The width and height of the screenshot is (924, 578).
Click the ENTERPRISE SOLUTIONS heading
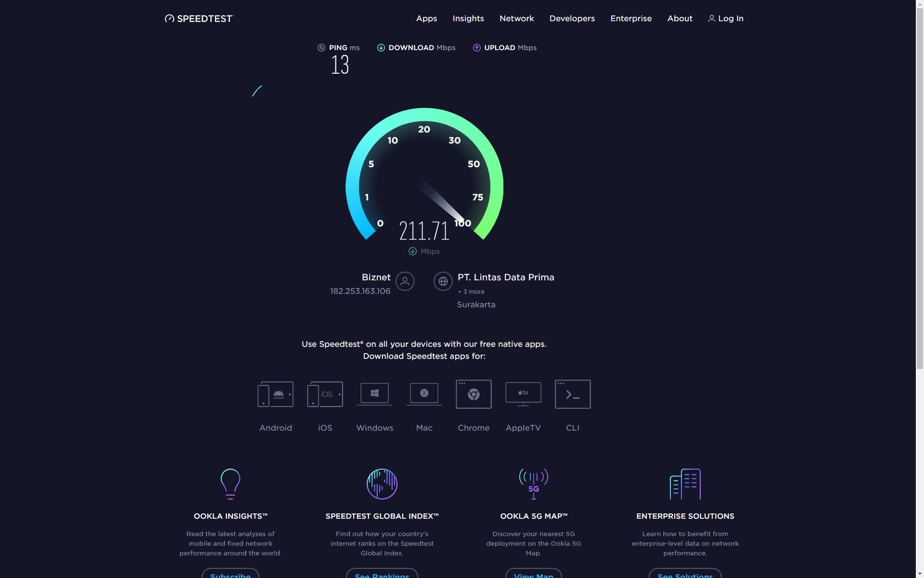[x=685, y=516]
